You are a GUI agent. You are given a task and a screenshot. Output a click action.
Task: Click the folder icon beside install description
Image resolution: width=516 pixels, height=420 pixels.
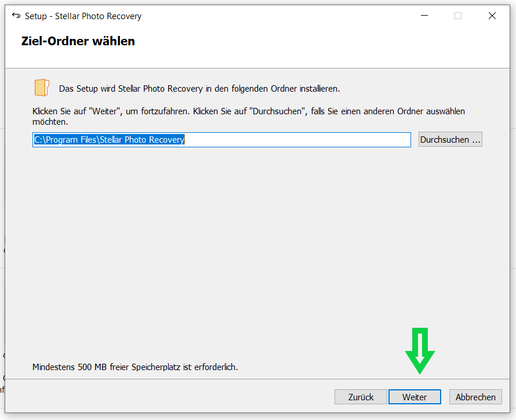click(42, 88)
